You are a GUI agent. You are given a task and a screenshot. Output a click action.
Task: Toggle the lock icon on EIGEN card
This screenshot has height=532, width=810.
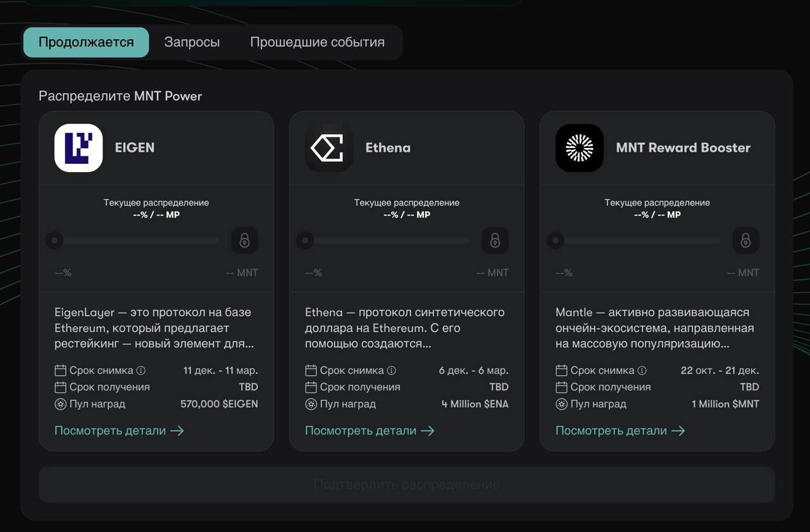[x=245, y=240]
